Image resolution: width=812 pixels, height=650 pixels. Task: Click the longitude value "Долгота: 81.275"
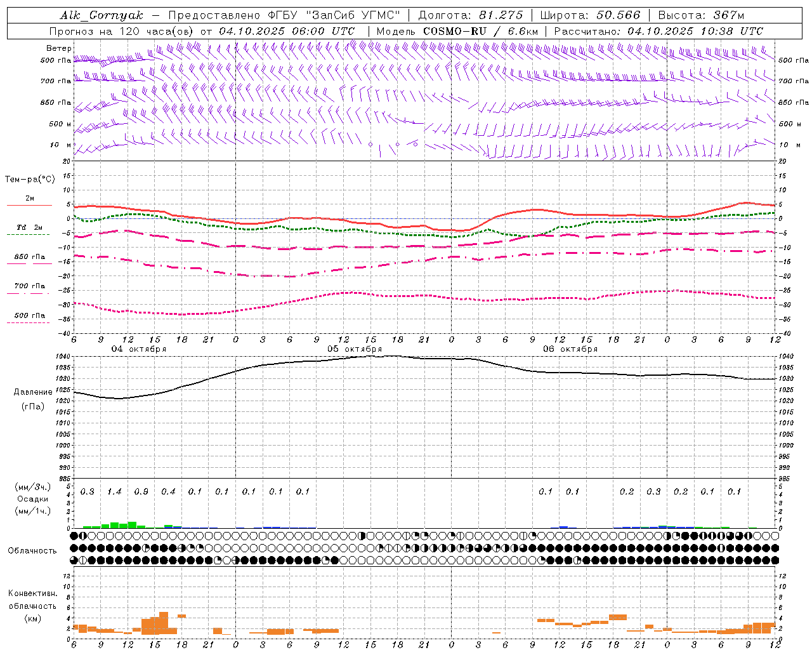coord(471,15)
